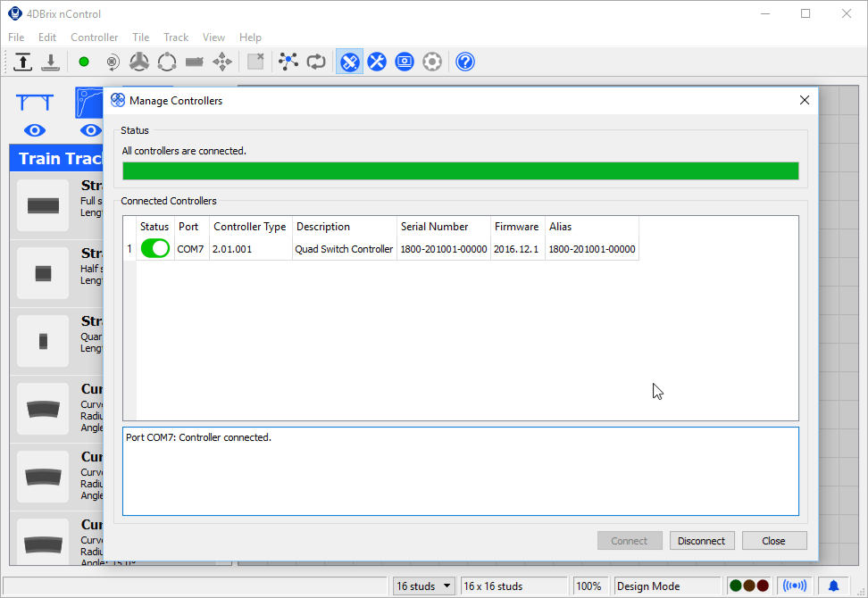Open the View menu
Screen dimensions: 868x598
pyautogui.click(x=213, y=37)
